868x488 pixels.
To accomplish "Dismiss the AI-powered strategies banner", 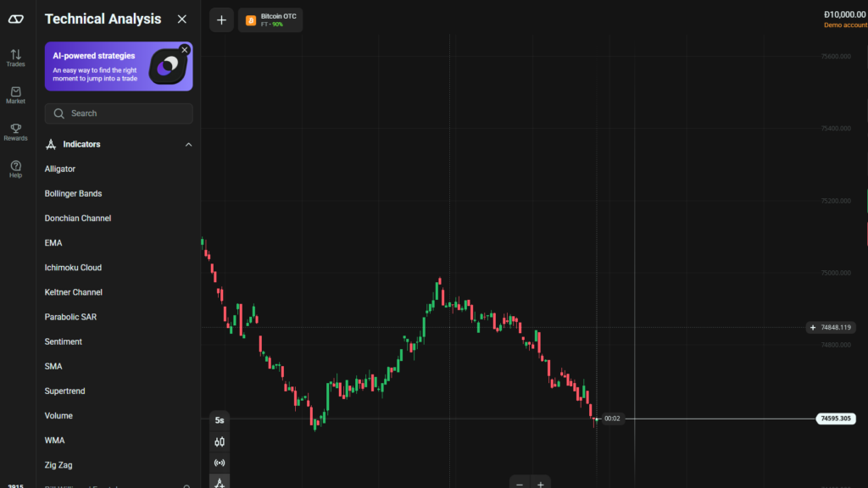I will pos(185,50).
